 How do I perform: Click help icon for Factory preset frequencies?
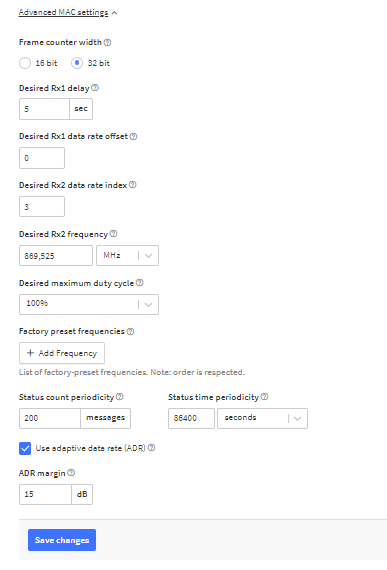coord(130,332)
